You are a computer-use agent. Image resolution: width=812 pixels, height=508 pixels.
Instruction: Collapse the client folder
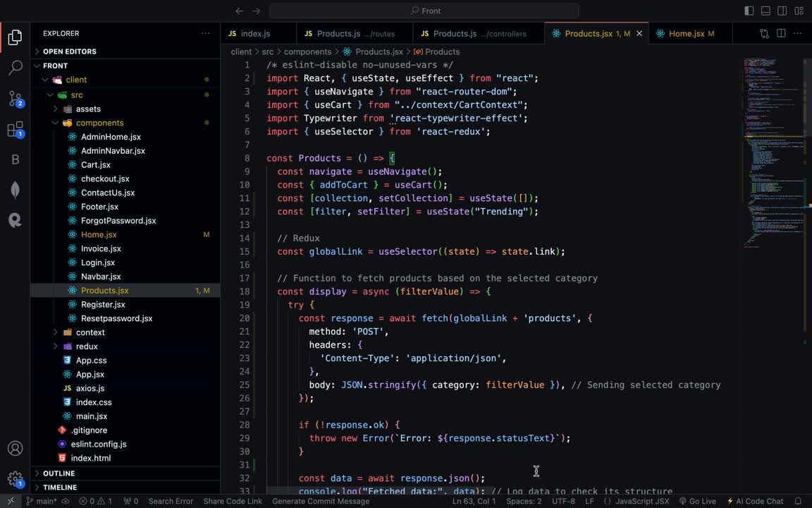pyautogui.click(x=125, y=80)
